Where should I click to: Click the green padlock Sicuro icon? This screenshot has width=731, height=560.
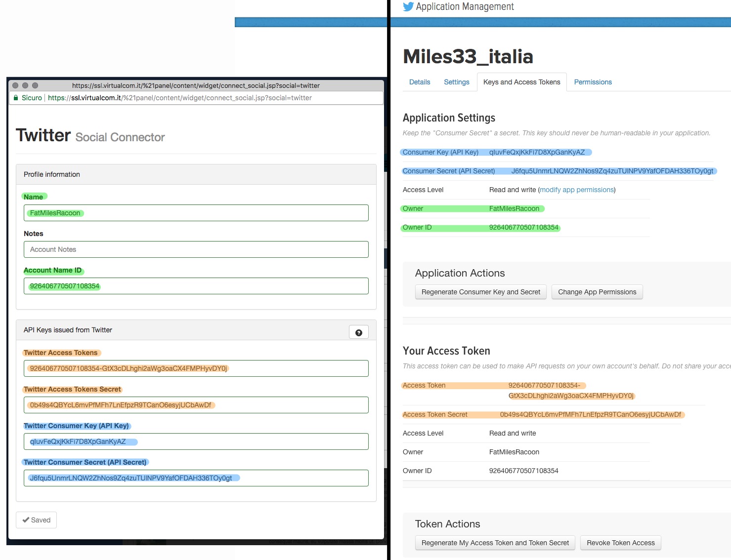coord(16,98)
